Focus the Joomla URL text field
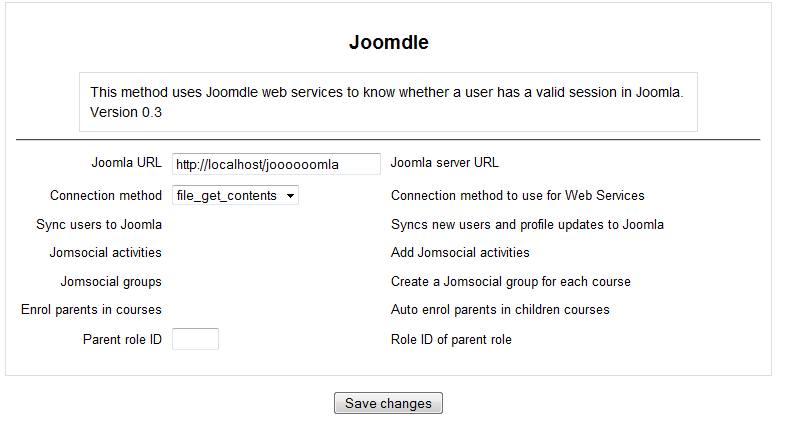 coord(276,164)
